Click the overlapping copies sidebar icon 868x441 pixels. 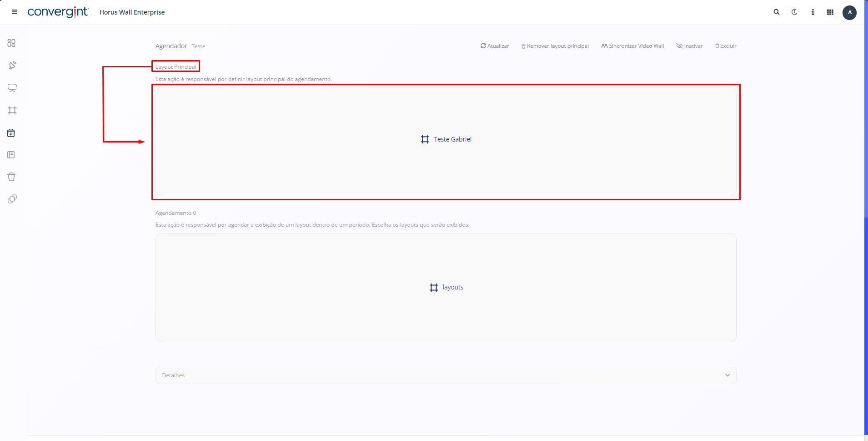(x=12, y=199)
